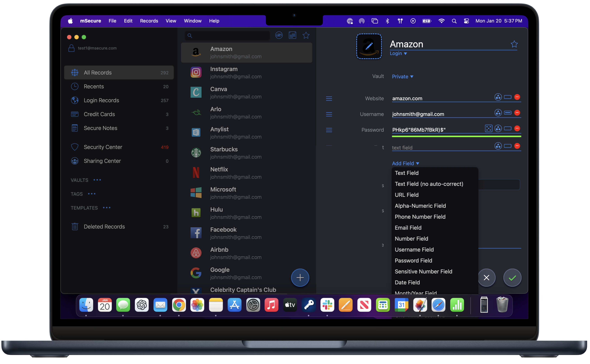Click the Amazon record icon edit thumbnail
This screenshot has width=590, height=364.
(369, 46)
